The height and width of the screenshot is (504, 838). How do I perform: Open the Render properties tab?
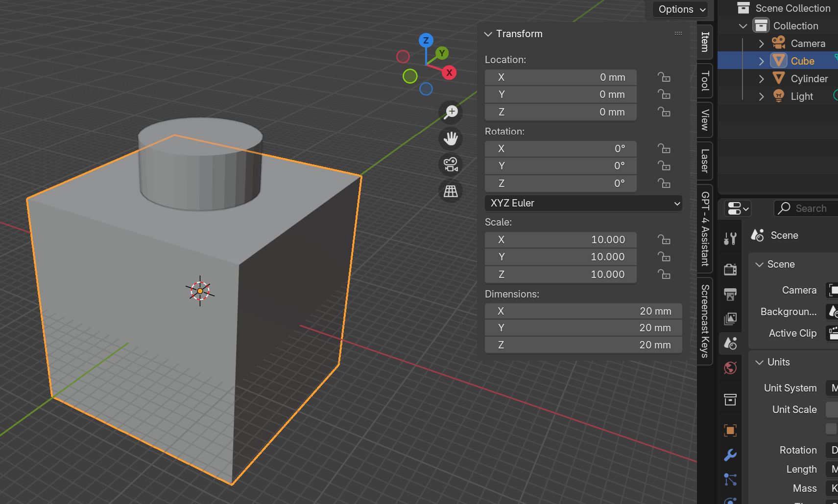730,269
